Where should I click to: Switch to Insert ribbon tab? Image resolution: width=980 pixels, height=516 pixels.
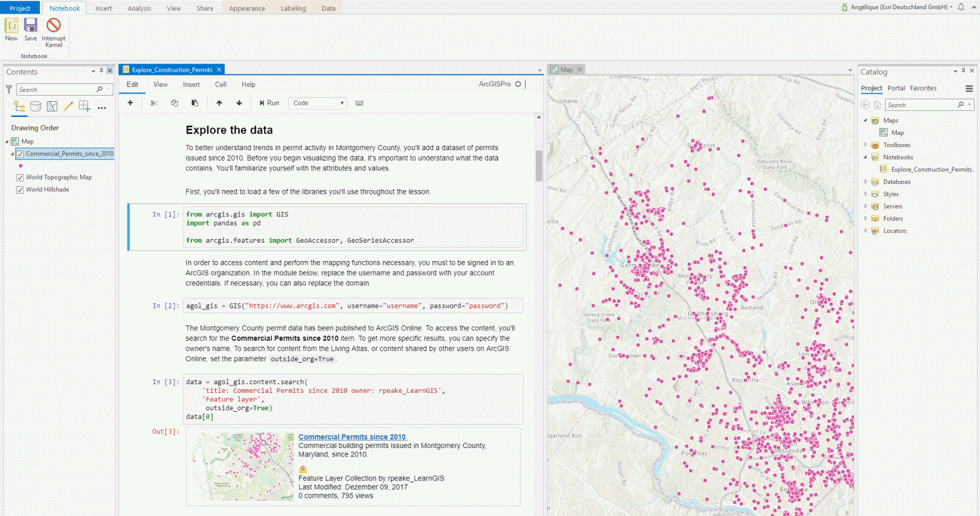click(x=104, y=9)
